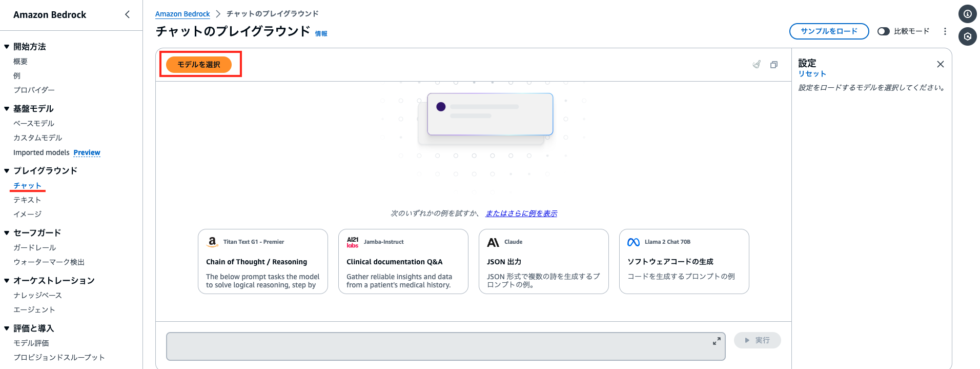Click the モデルを選択 button
Viewport: 980px width, 369px height.
point(199,65)
